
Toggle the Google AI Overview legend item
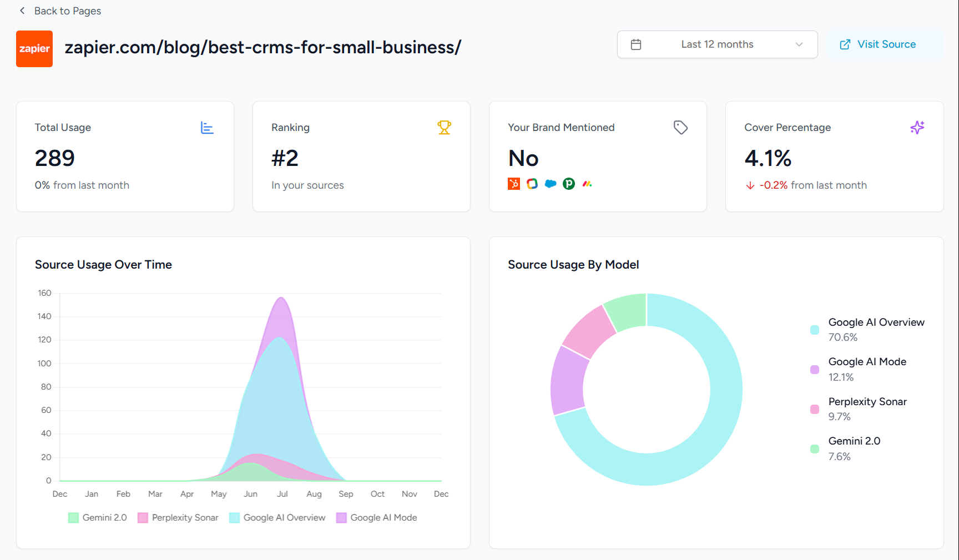[x=277, y=517]
